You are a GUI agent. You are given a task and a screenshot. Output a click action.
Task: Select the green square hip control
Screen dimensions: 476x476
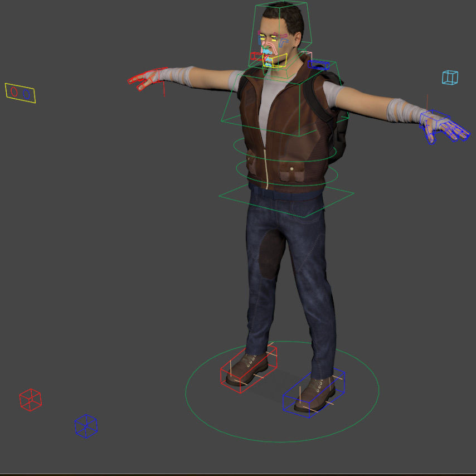click(x=286, y=200)
